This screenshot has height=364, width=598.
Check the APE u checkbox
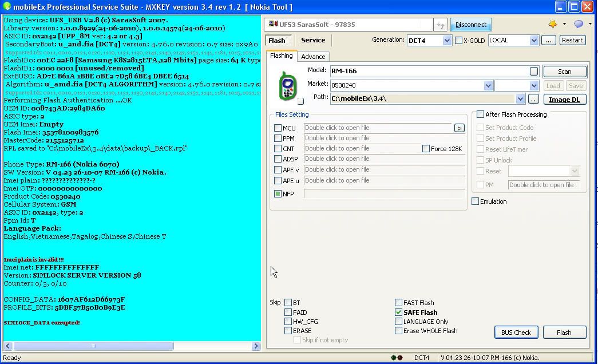pos(278,180)
